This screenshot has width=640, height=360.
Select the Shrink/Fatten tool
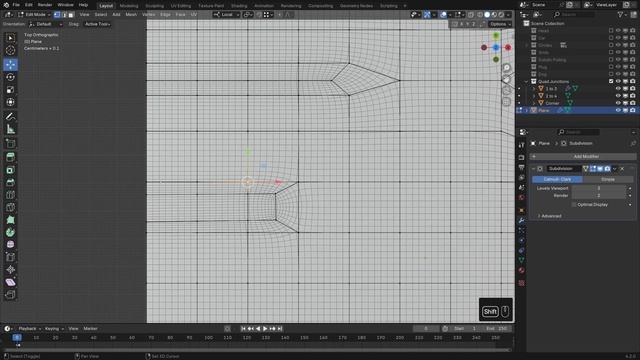click(x=10, y=269)
